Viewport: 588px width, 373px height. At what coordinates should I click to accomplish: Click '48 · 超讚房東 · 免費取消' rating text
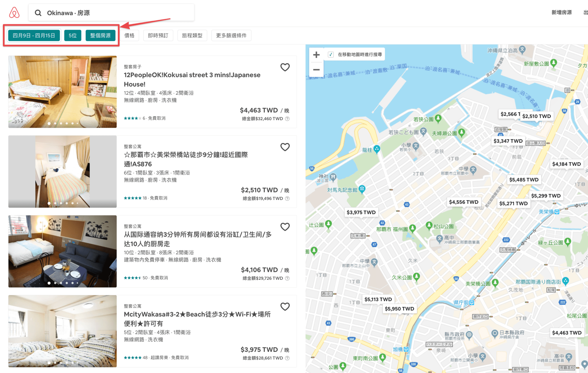click(166, 358)
